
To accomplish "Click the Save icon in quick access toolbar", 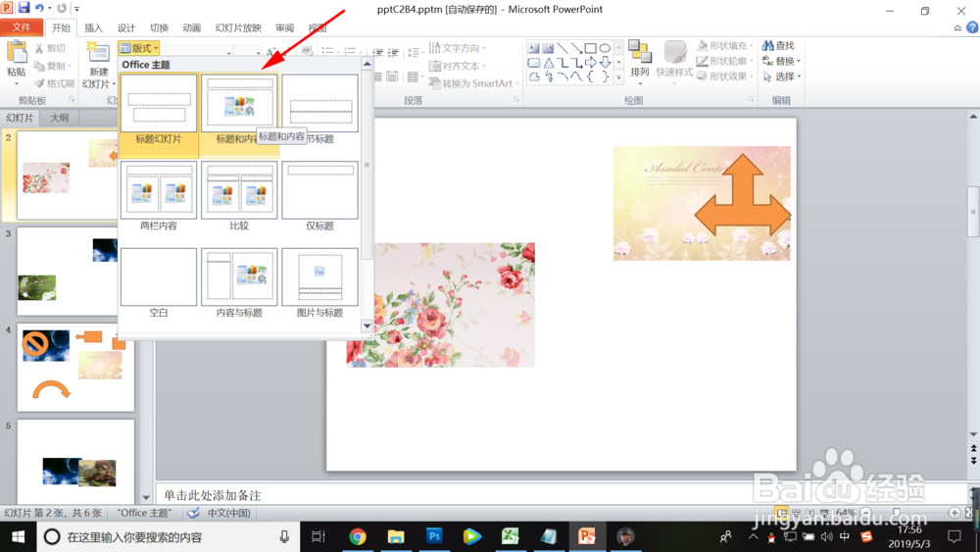I will pos(24,8).
